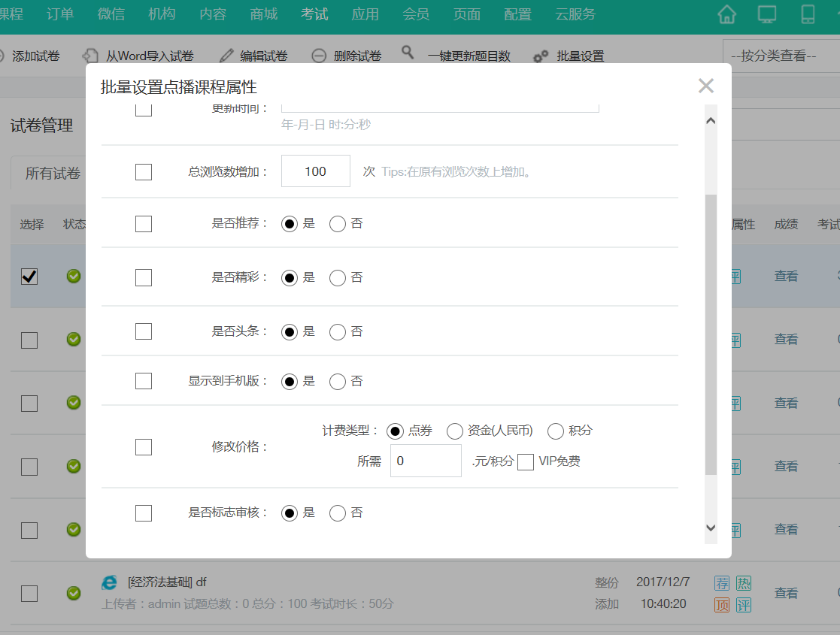Click the 顶 tag icon in last row
Screen dimensions: 840x635
click(722, 605)
